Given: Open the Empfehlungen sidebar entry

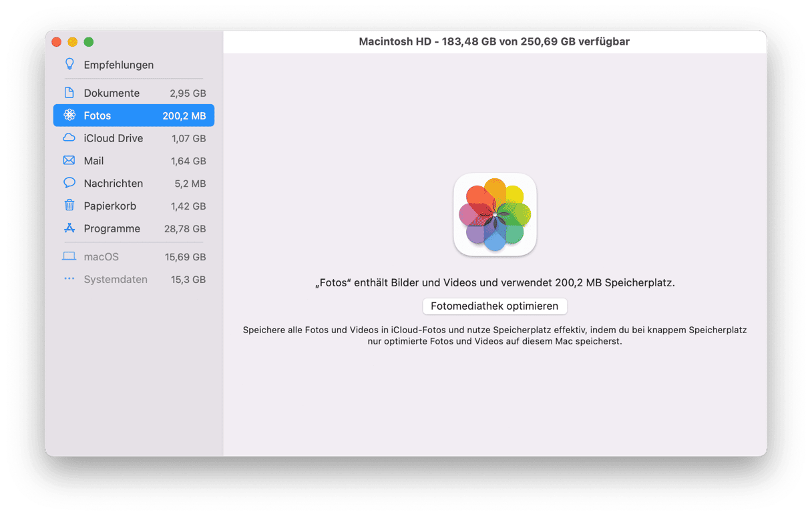Looking at the screenshot, I should tap(134, 65).
